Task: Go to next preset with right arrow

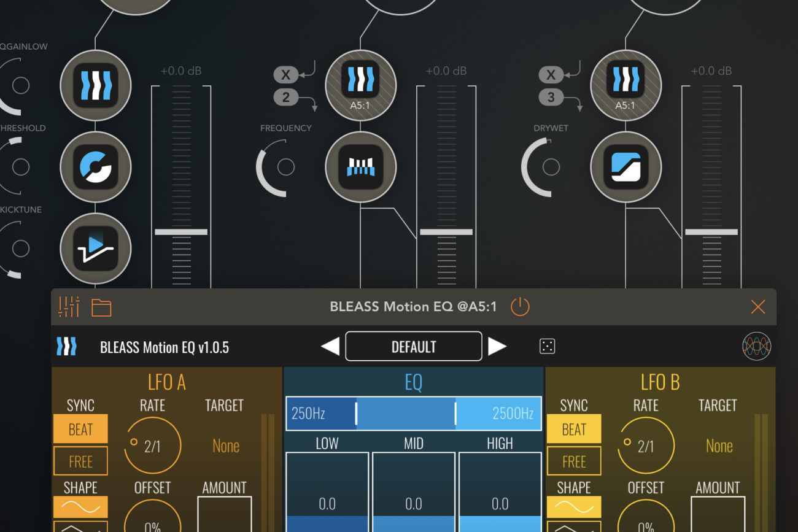Action: coord(497,347)
